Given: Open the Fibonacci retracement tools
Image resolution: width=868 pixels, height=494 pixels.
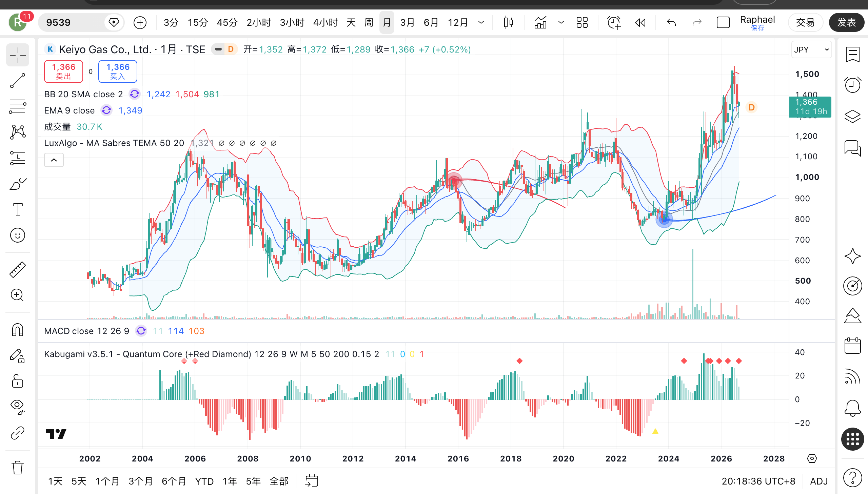Looking at the screenshot, I should [x=18, y=106].
